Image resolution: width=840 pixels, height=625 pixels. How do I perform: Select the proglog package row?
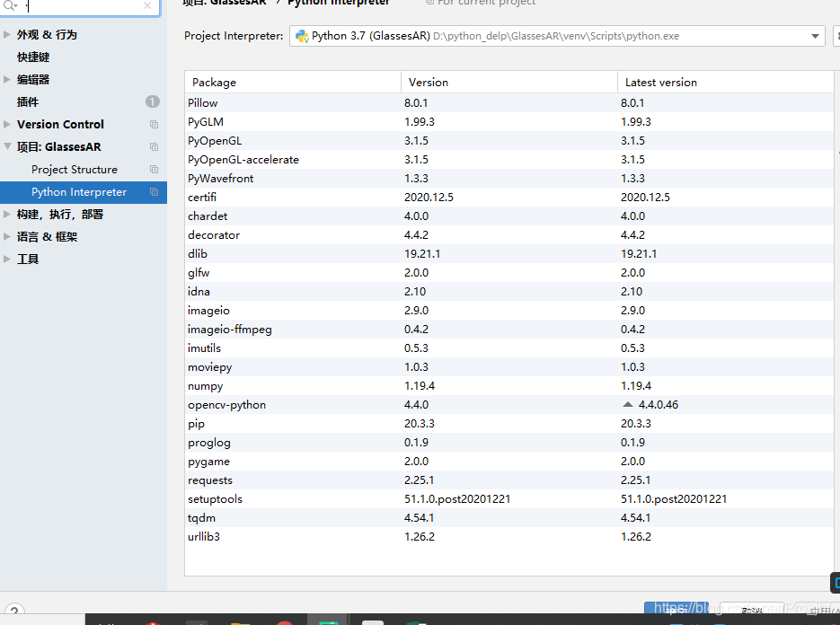pyautogui.click(x=509, y=443)
